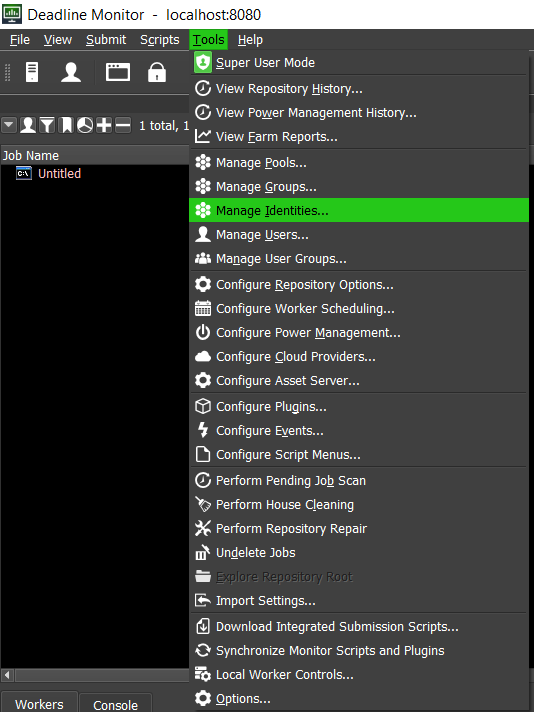Click the Configure Repository Options gear icon

click(203, 285)
